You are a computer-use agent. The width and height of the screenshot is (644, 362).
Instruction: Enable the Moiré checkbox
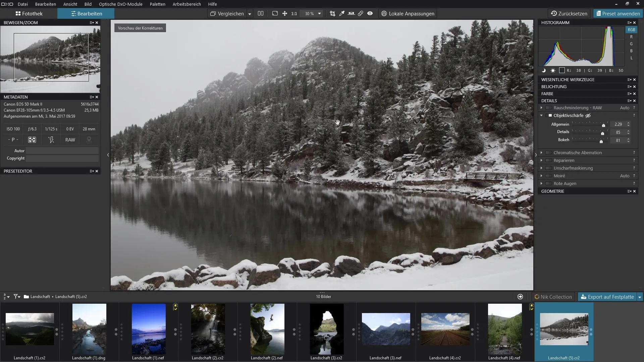549,176
